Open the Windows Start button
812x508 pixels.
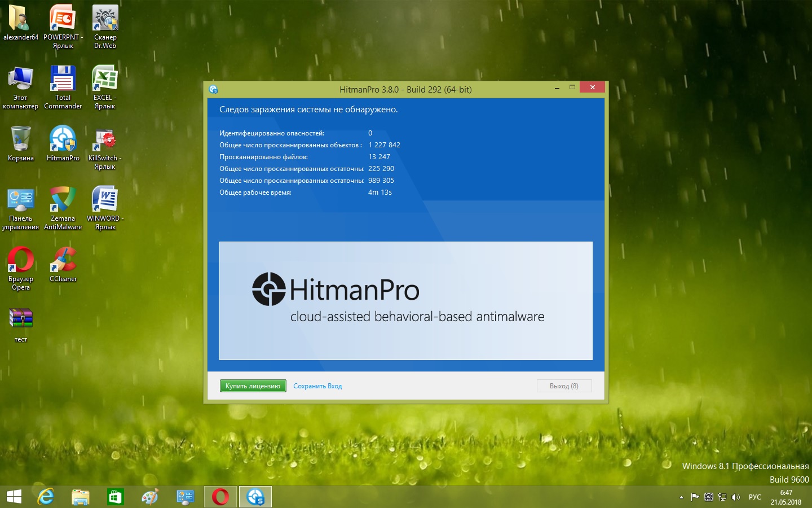pyautogui.click(x=14, y=497)
